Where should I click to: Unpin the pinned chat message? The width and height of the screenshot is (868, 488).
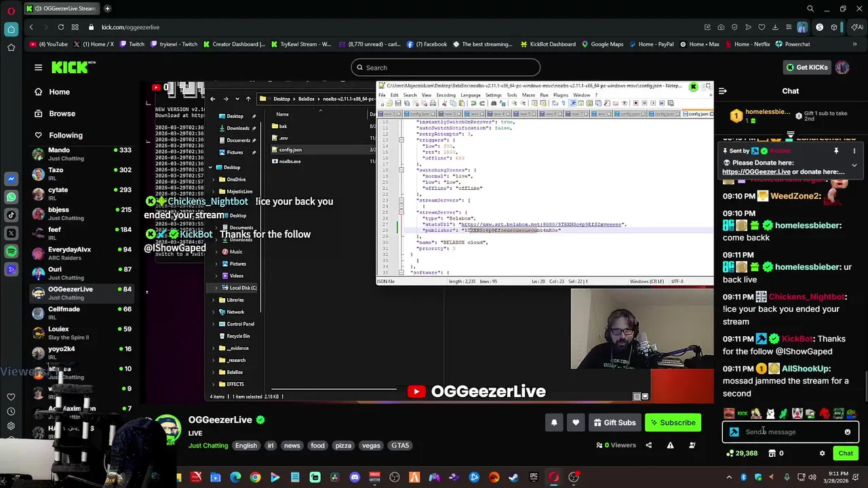[836, 151]
